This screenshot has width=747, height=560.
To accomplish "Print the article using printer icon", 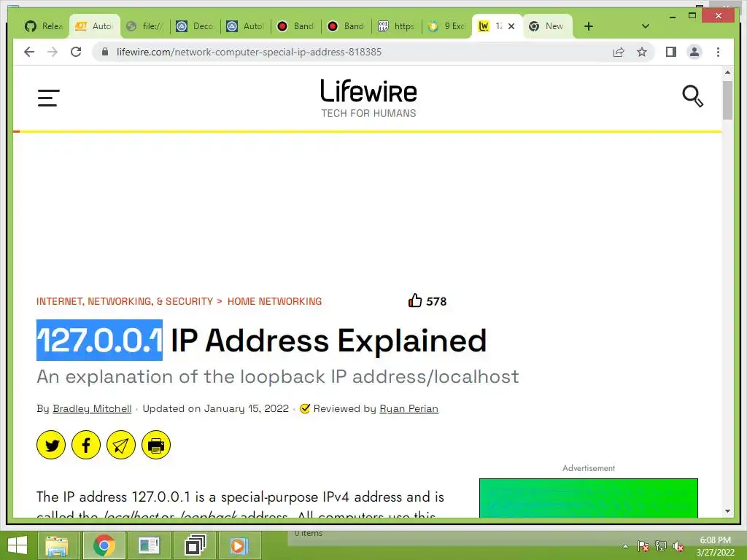I will [156, 446].
